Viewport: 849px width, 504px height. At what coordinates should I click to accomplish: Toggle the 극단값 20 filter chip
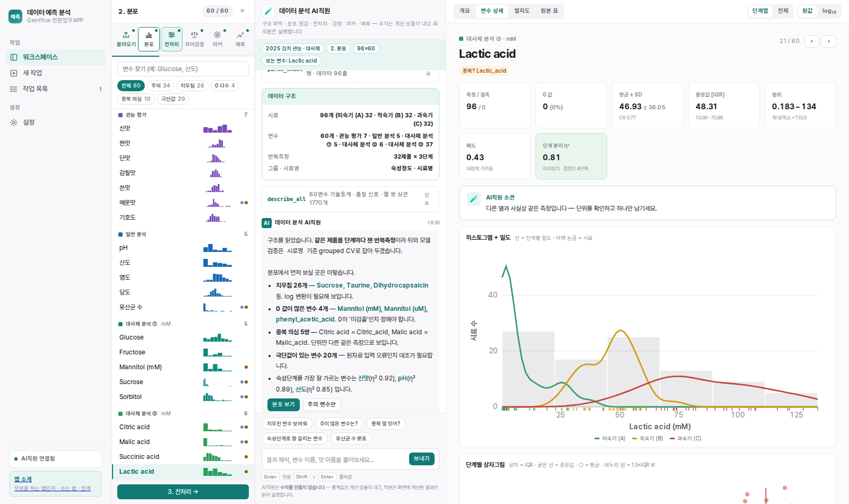[x=173, y=99]
